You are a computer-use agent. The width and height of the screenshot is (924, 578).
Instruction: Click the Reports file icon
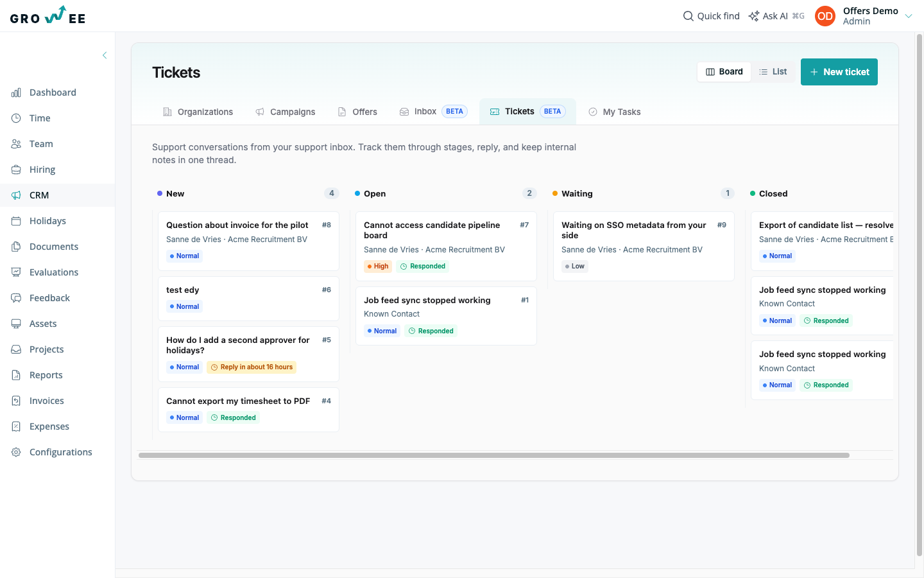pyautogui.click(x=16, y=375)
